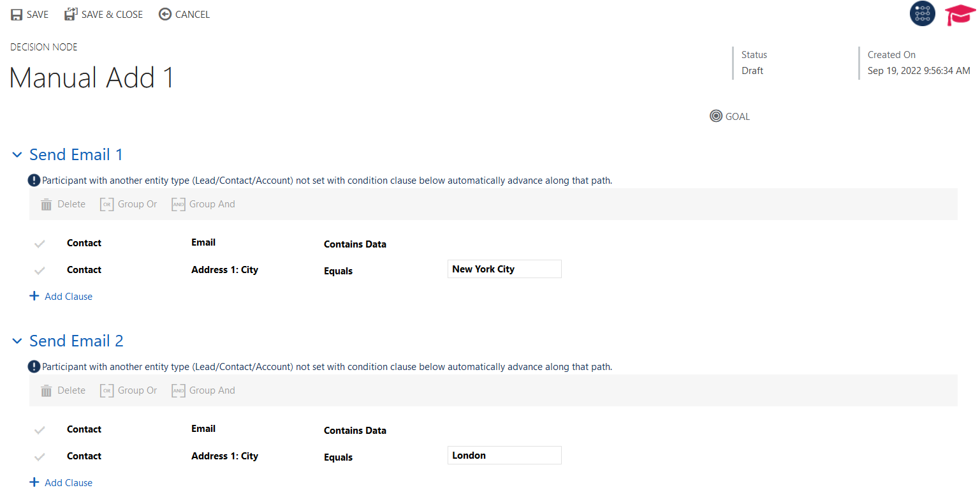Click Group Or label in Send Email 1 toolbar

(137, 204)
